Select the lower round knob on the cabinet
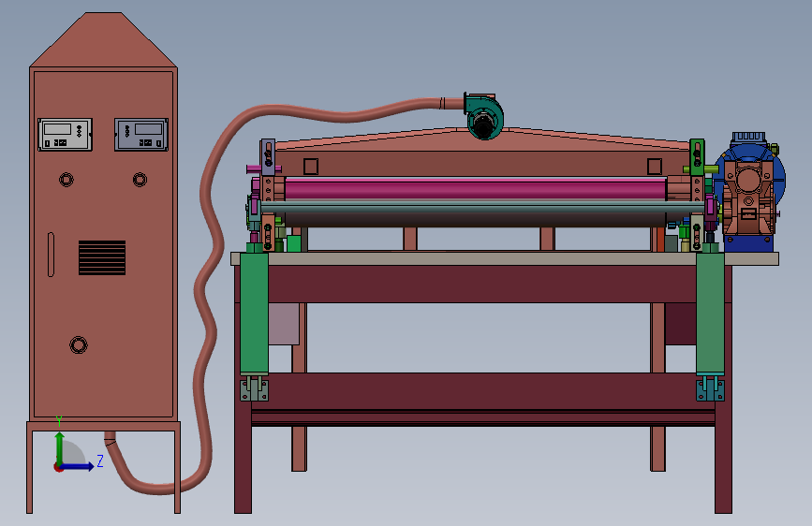 point(79,344)
